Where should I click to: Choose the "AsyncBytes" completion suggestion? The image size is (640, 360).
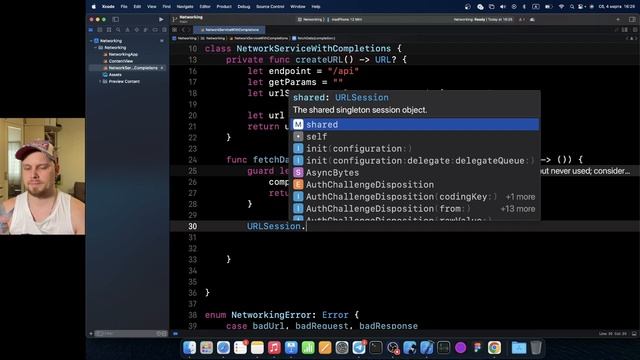click(x=415, y=173)
